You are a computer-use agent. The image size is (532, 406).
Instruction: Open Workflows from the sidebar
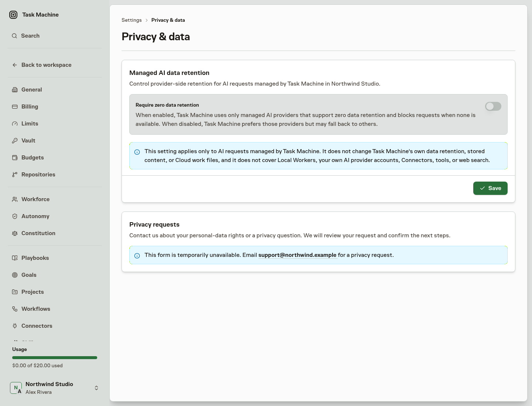tap(55, 309)
